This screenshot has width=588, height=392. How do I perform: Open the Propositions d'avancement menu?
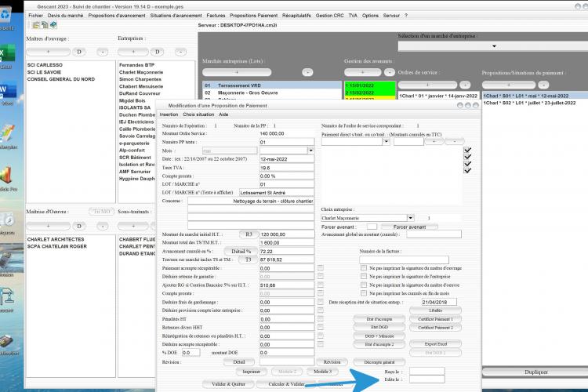pos(117,16)
